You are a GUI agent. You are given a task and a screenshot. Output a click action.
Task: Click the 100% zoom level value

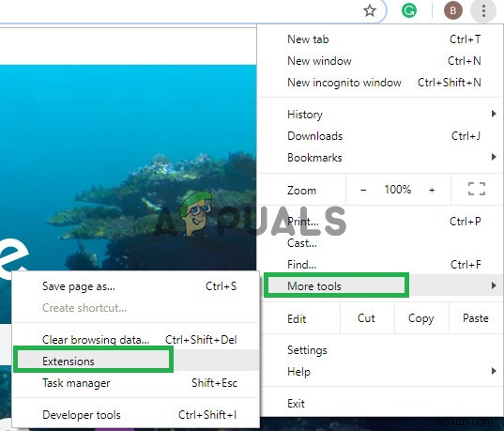pyautogui.click(x=398, y=190)
